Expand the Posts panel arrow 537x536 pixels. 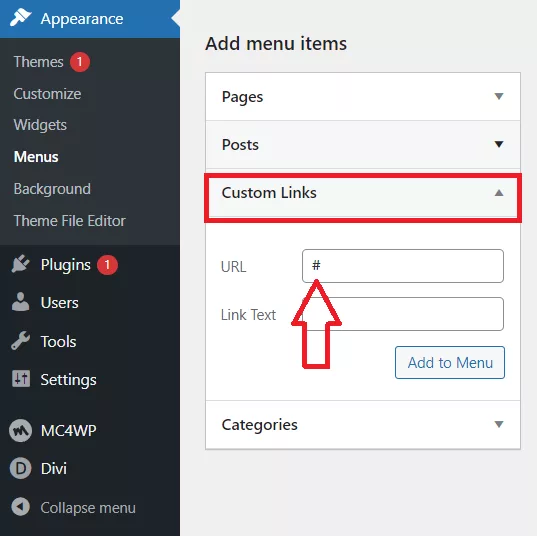coord(499,144)
